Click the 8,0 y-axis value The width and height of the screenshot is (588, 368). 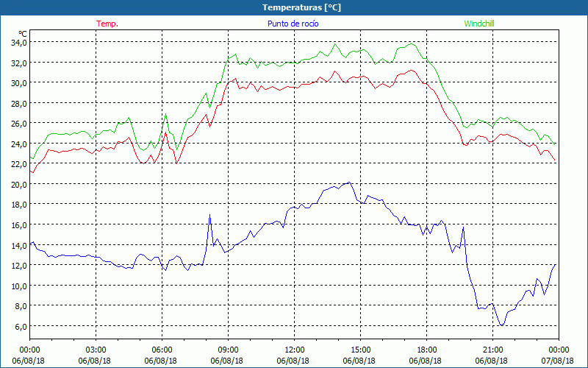[21, 306]
